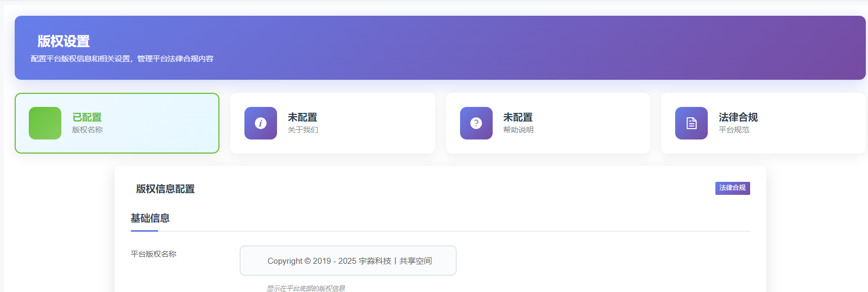
Task: Open the 版权名称 card subtitle
Action: point(87,130)
